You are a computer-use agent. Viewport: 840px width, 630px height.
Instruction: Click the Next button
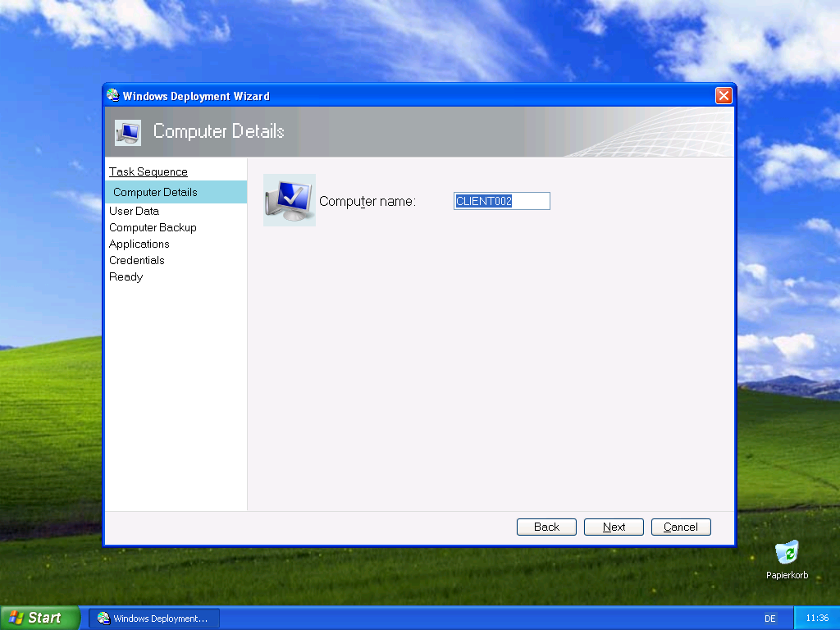614,527
